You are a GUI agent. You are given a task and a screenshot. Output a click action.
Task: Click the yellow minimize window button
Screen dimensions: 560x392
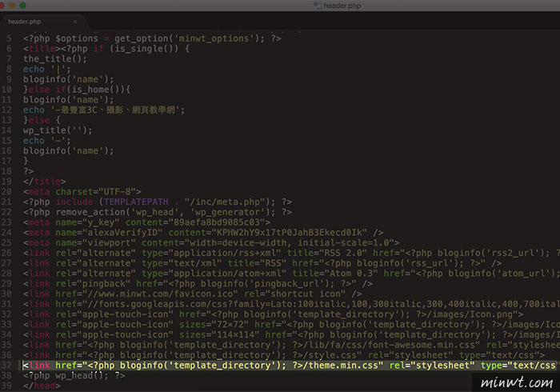(12, 5)
